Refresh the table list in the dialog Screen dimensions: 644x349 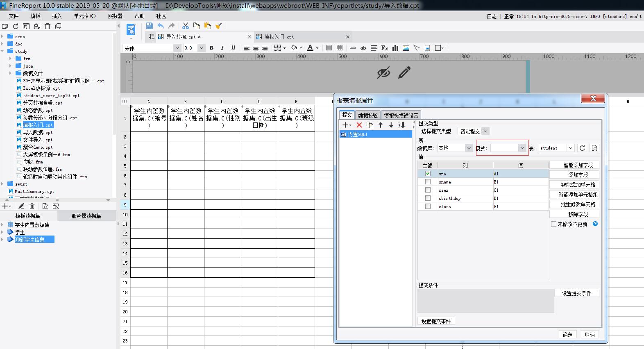(582, 148)
